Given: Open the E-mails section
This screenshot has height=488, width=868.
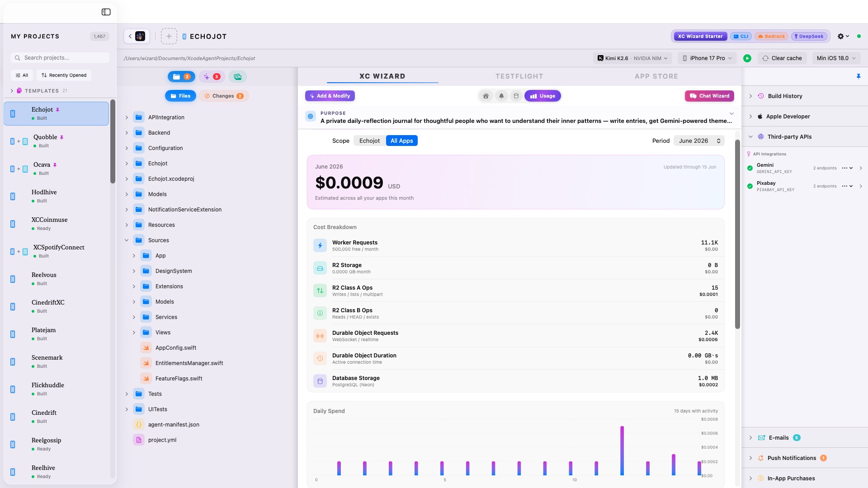Looking at the screenshot, I should [804, 438].
